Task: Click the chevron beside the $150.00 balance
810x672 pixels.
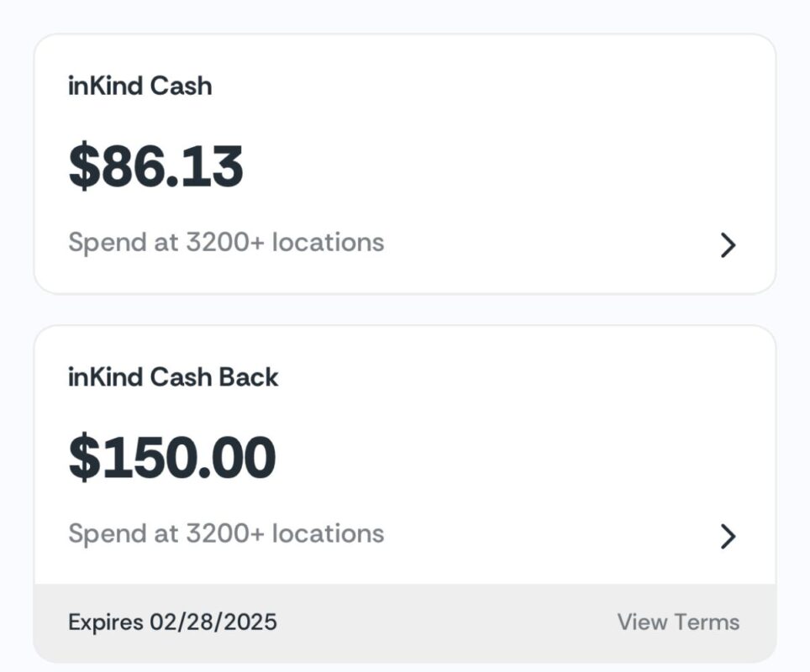Action: (x=728, y=535)
